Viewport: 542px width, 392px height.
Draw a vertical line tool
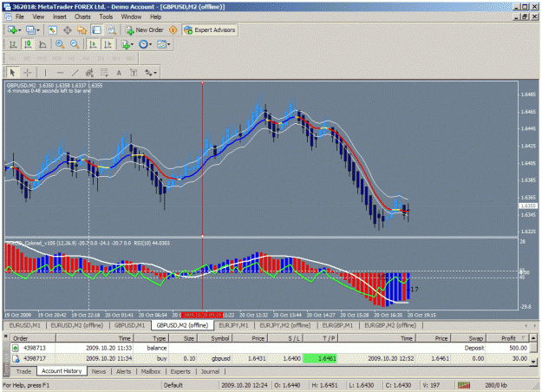pyautogui.click(x=45, y=73)
